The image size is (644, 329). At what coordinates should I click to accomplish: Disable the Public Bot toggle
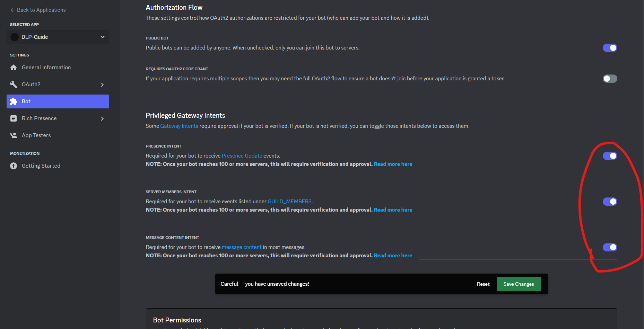tap(610, 48)
